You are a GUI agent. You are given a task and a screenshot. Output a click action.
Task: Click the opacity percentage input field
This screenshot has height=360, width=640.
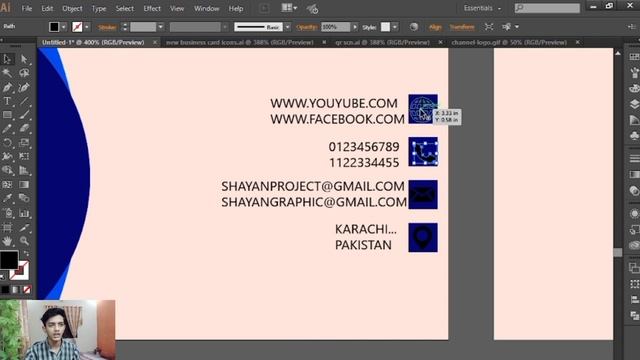pyautogui.click(x=336, y=27)
